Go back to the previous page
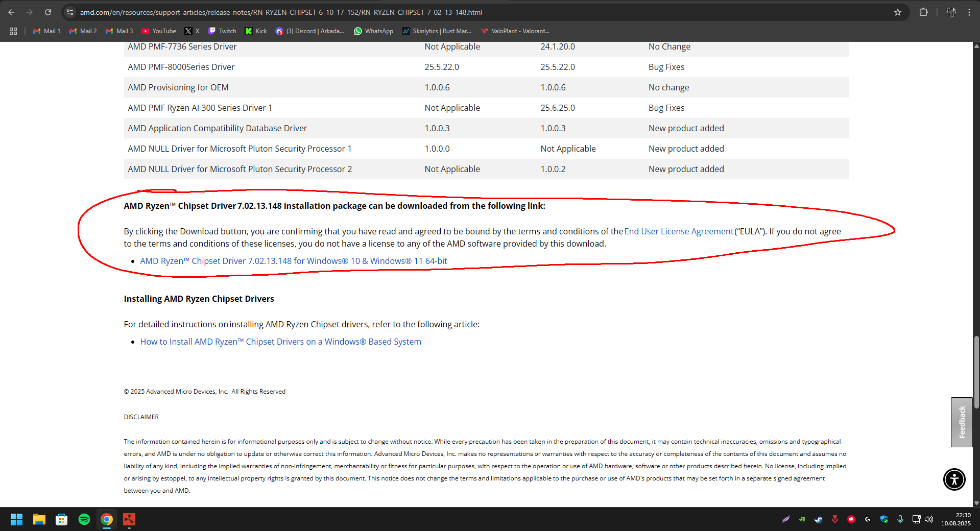 coord(11,12)
